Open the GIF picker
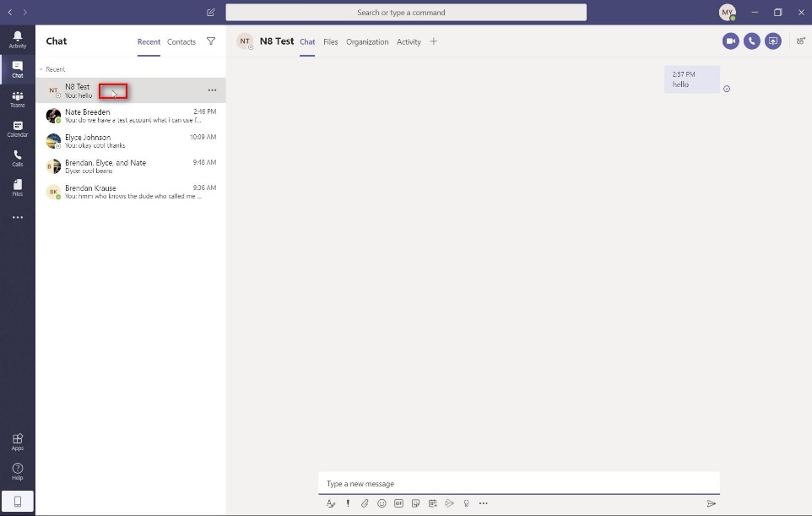The width and height of the screenshot is (812, 516). click(x=398, y=503)
